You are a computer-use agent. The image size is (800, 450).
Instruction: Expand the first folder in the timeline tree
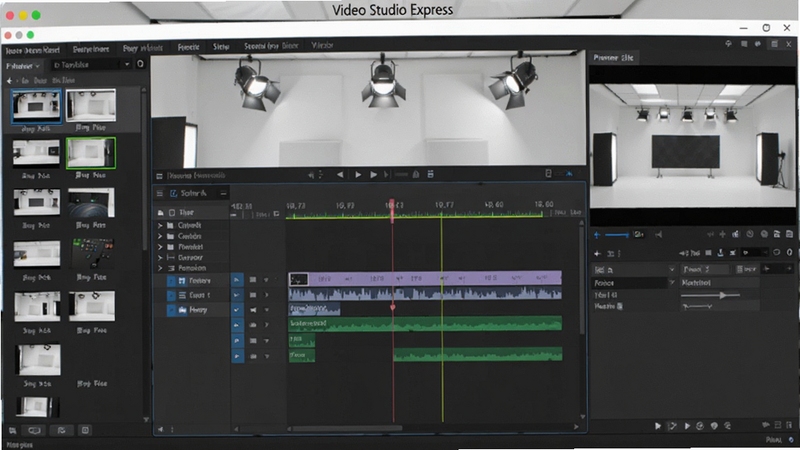(160, 225)
